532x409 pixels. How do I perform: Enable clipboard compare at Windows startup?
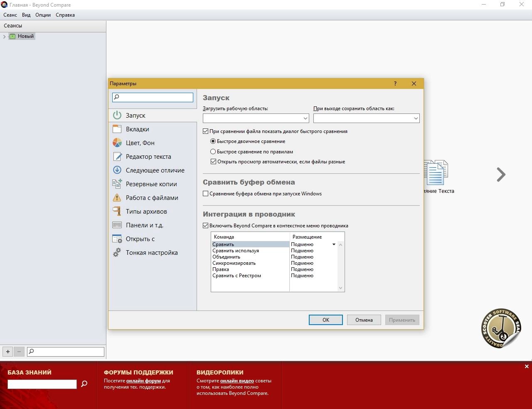(x=205, y=194)
